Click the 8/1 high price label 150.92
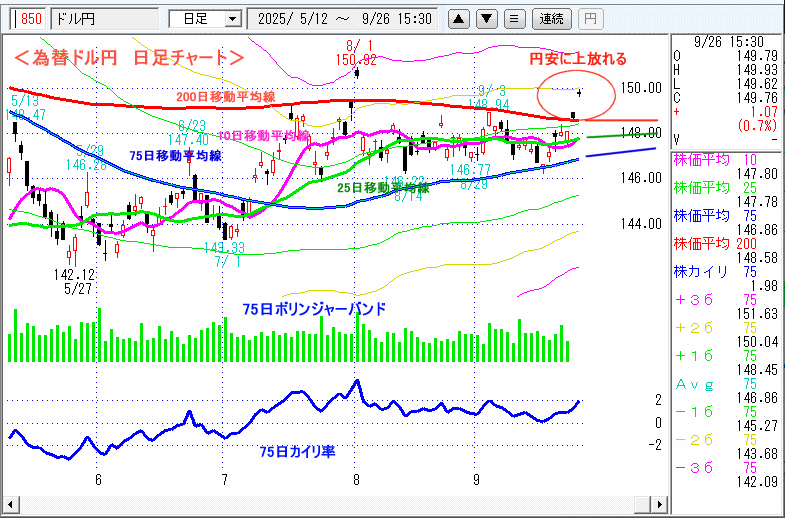785x518 pixels. pyautogui.click(x=356, y=60)
